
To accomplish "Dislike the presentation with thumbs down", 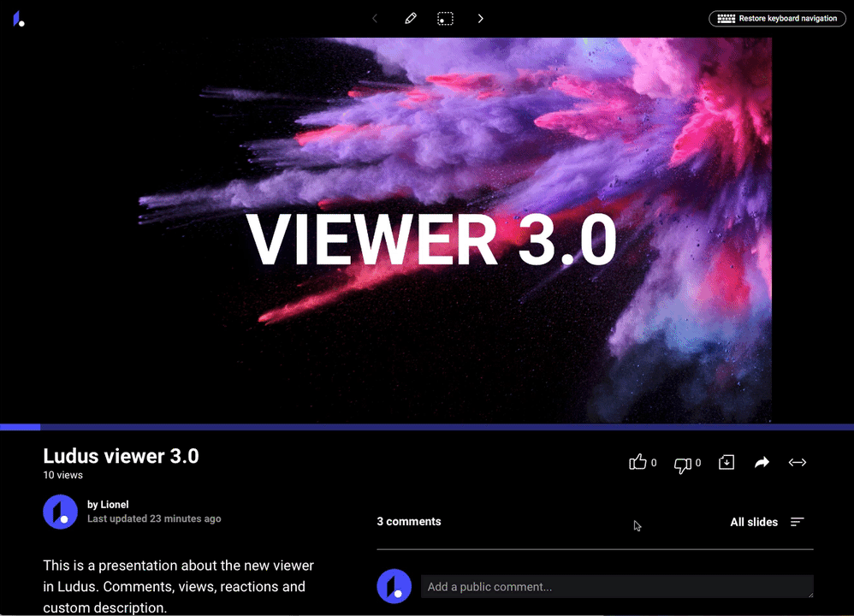I will 682,464.
